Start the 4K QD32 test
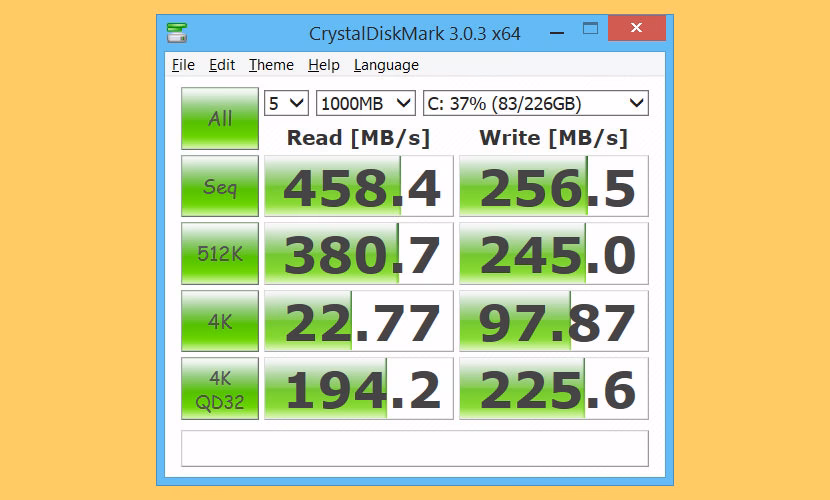Viewport: 830px width, 500px height. [x=220, y=388]
